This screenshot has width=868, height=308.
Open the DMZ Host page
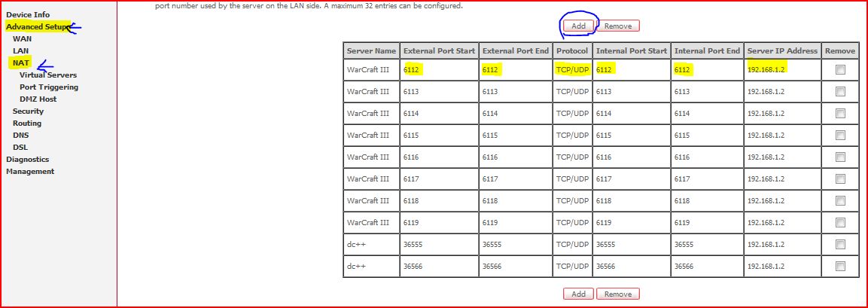38,99
